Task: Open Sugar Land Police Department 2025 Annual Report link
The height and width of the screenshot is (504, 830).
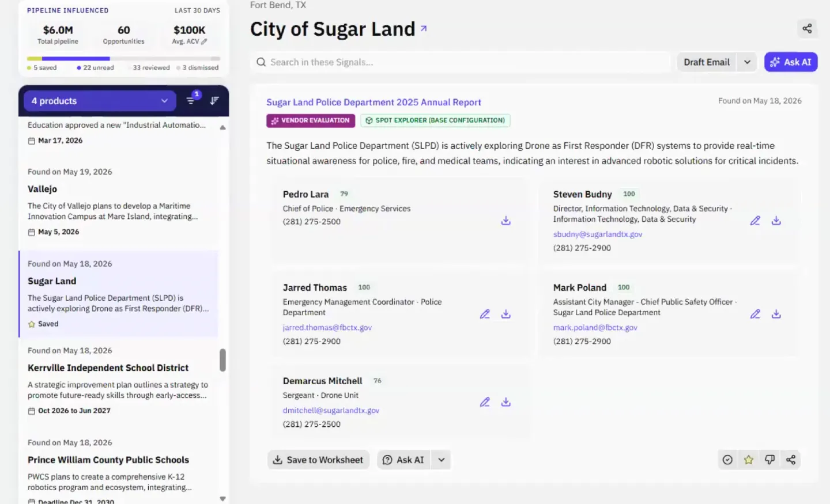Action: 373,102
